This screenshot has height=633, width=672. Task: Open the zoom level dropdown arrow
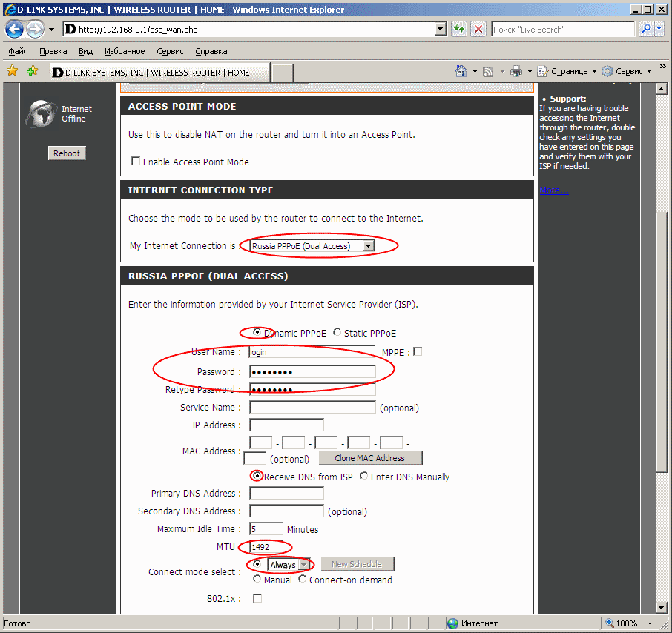coord(650,623)
